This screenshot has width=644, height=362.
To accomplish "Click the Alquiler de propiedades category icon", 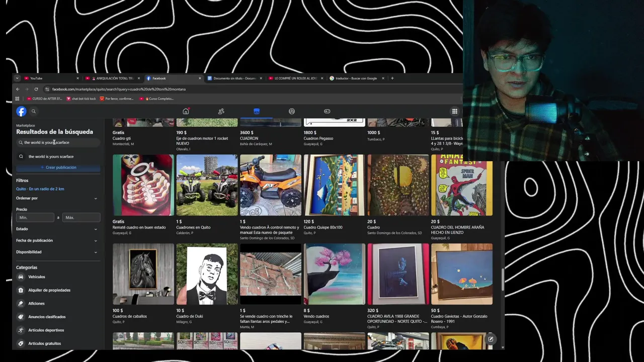I will [21, 290].
